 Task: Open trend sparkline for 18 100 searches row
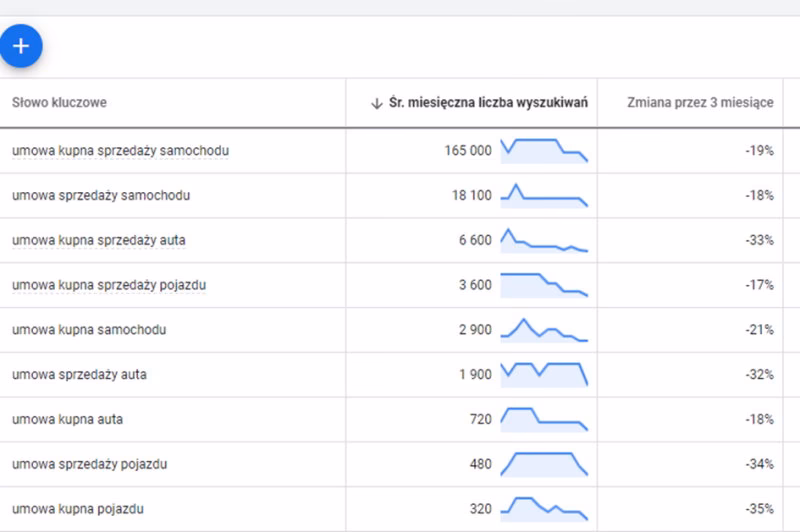coord(544,195)
